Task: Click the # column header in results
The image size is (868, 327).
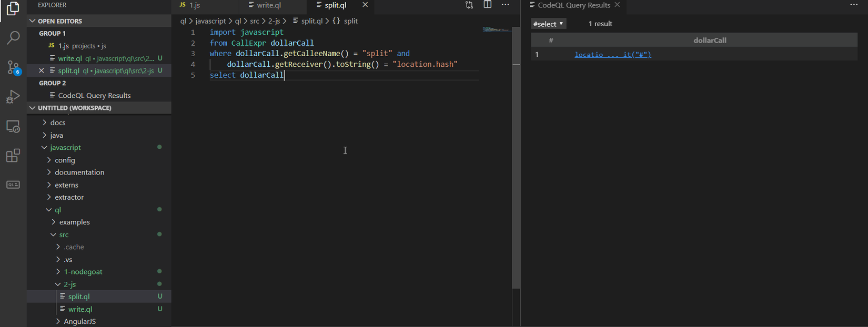Action: (551, 40)
